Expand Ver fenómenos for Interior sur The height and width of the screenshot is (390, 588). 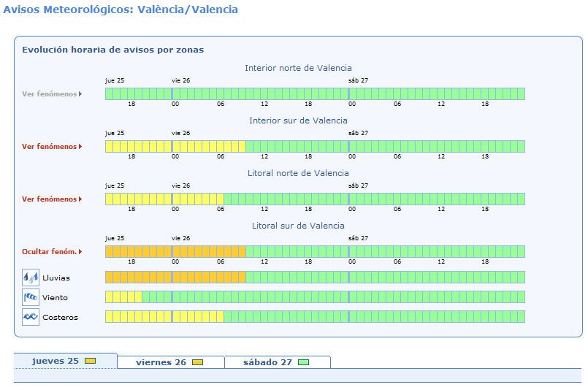coord(52,146)
